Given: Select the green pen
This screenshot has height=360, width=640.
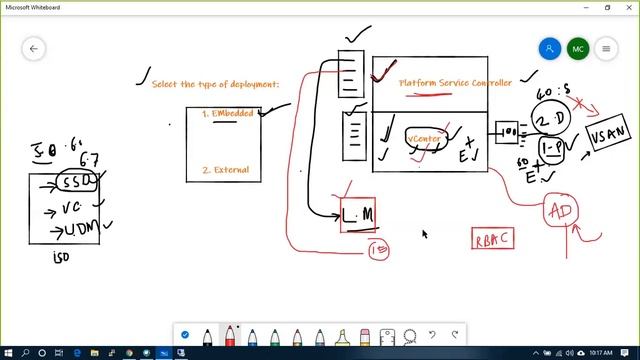Looking at the screenshot, I should tap(275, 337).
